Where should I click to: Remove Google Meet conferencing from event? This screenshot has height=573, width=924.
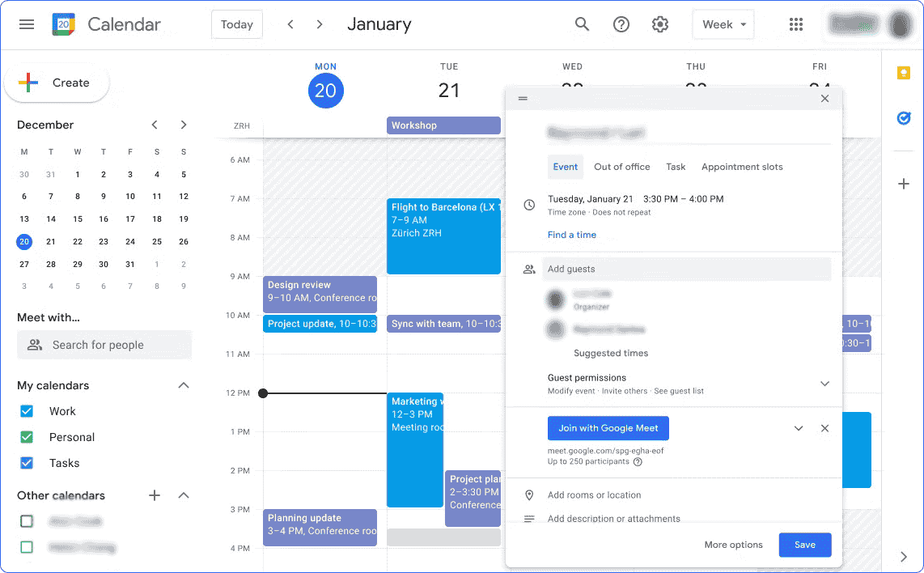click(824, 428)
